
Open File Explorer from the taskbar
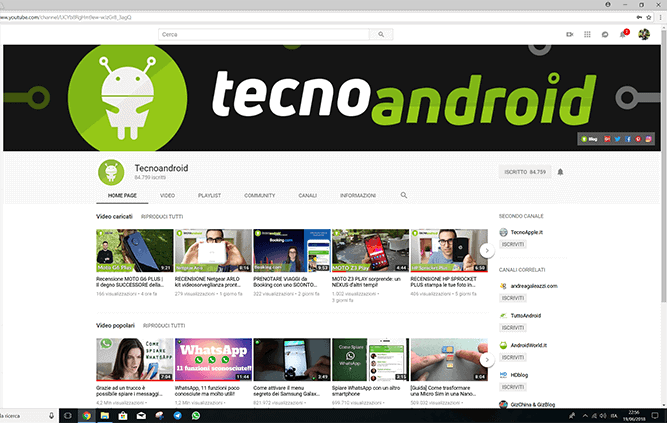pos(105,416)
